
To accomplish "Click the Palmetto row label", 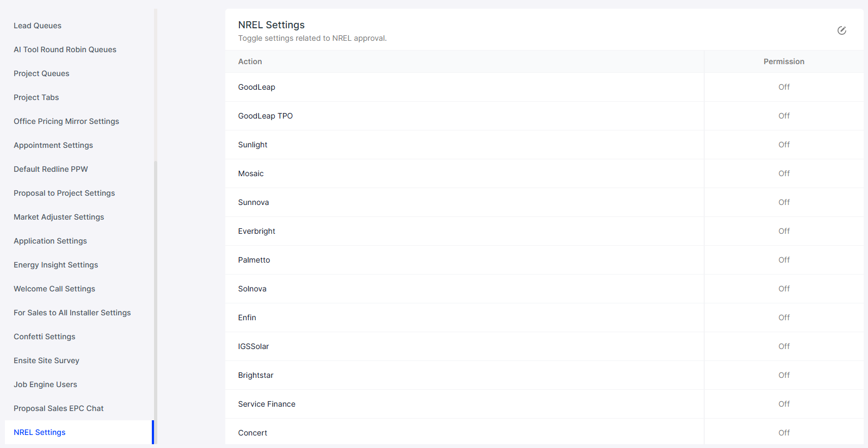I will pos(254,260).
